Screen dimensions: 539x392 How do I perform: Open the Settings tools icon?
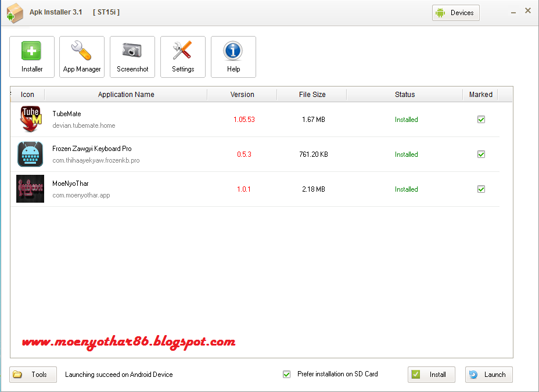183,57
